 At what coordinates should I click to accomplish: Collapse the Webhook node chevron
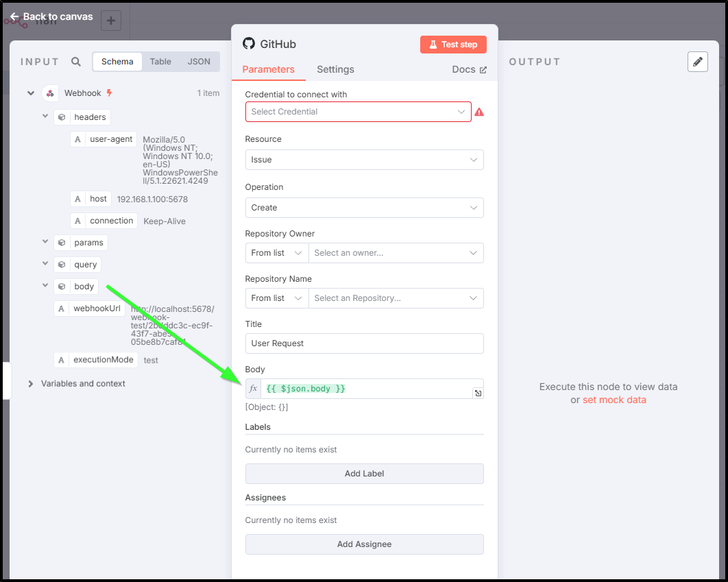coord(31,93)
